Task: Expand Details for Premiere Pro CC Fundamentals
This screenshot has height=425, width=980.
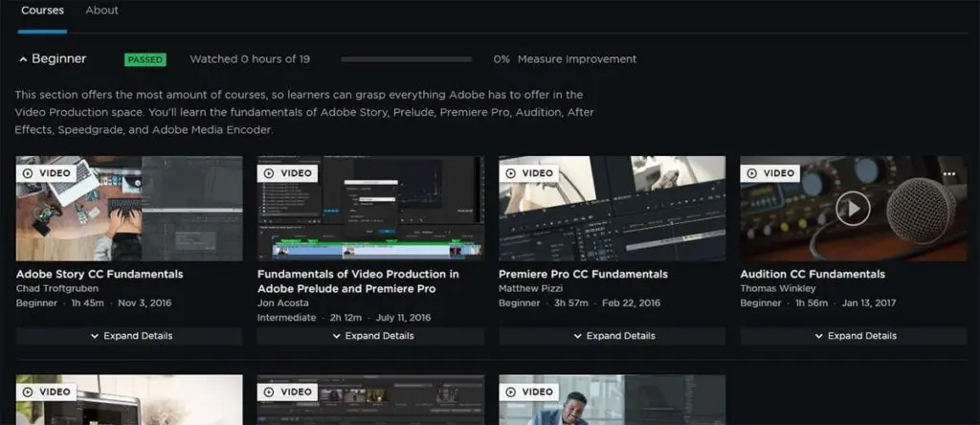Action: [x=612, y=336]
